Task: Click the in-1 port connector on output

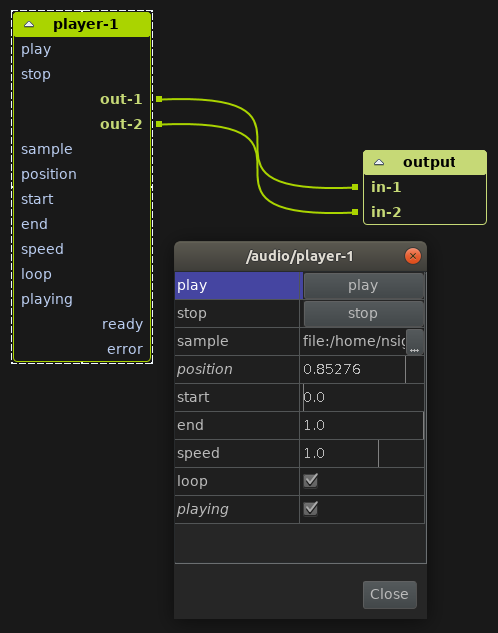Action: (355, 187)
